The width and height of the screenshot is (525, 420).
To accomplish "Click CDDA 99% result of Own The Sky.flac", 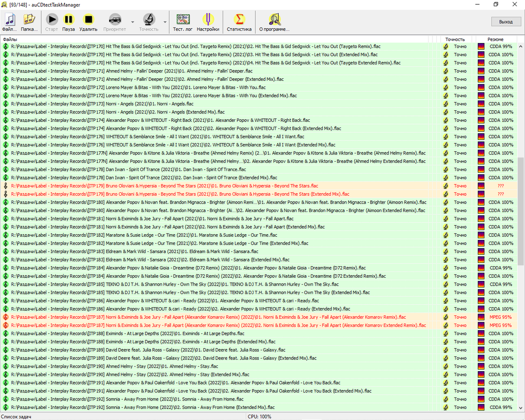I will click(x=500, y=285).
